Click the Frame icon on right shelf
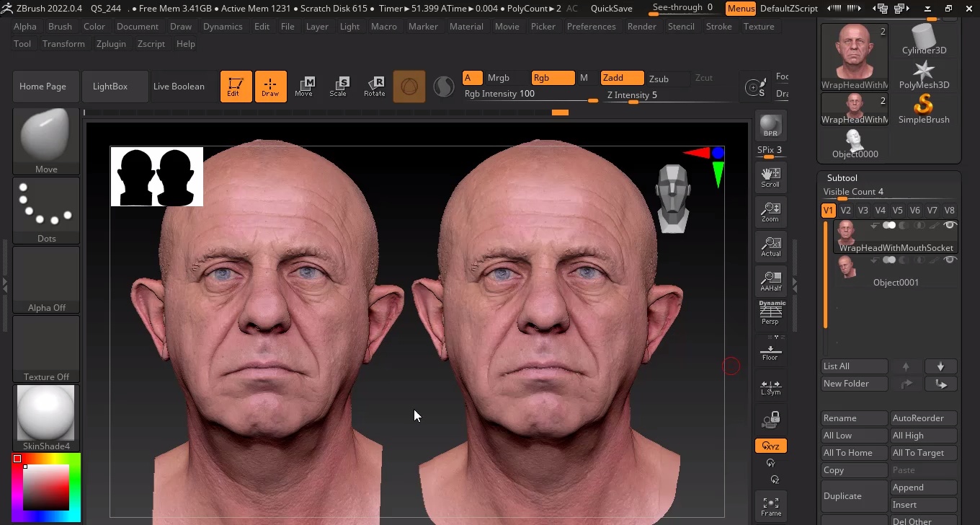The width and height of the screenshot is (980, 525). pyautogui.click(x=770, y=506)
